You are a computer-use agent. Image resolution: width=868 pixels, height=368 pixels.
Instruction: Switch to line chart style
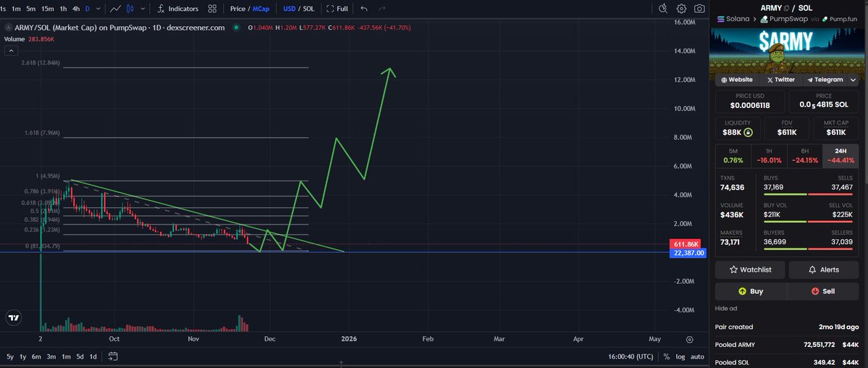[116, 9]
